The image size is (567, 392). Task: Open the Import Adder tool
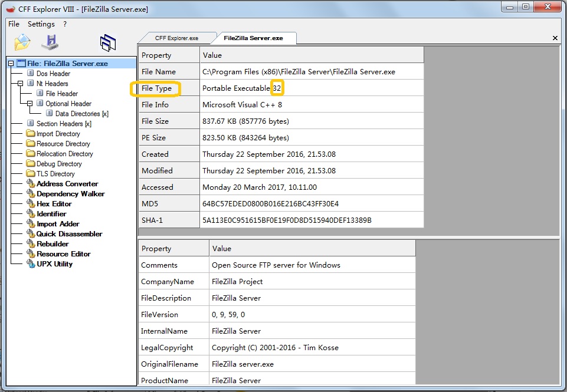pyautogui.click(x=56, y=223)
